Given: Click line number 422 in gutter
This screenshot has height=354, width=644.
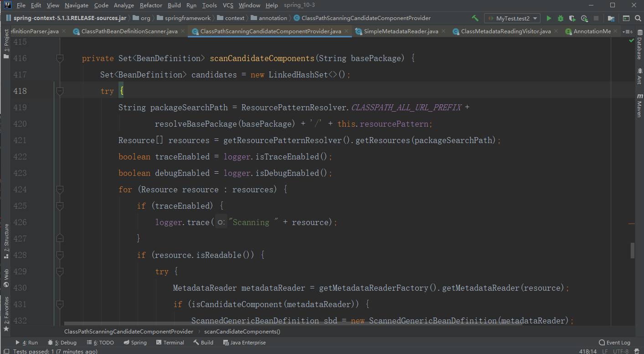Looking at the screenshot, I should pos(20,157).
